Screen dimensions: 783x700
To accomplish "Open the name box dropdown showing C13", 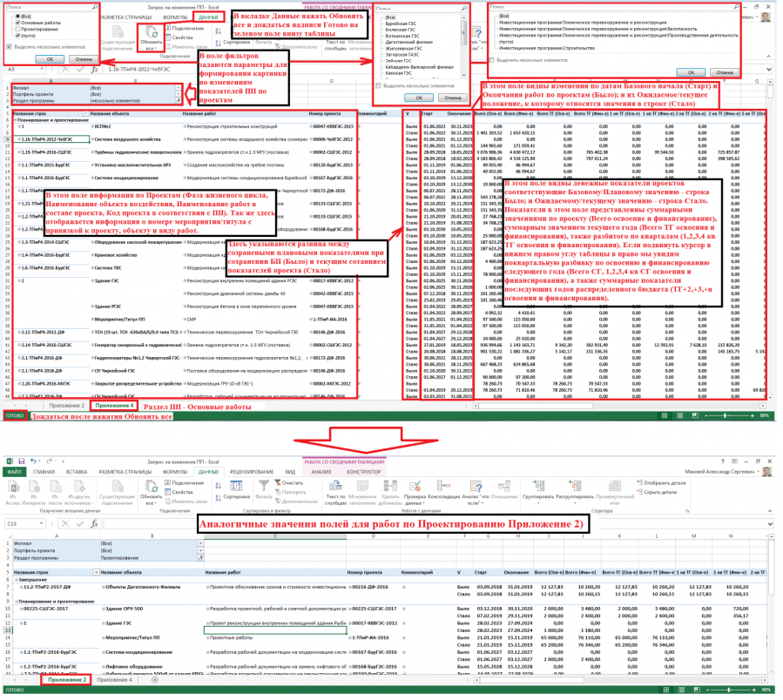I will (x=41, y=524).
